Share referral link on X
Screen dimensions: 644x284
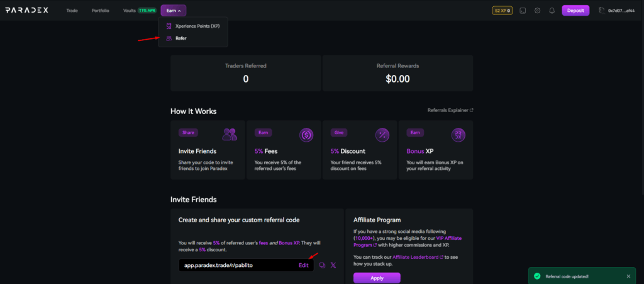pyautogui.click(x=333, y=266)
